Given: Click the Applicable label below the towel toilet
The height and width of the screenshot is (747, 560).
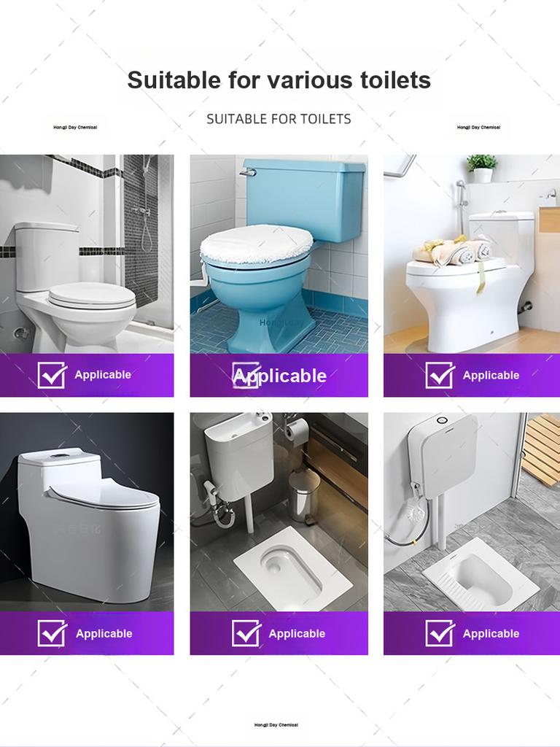Looking at the screenshot, I should tap(491, 376).
